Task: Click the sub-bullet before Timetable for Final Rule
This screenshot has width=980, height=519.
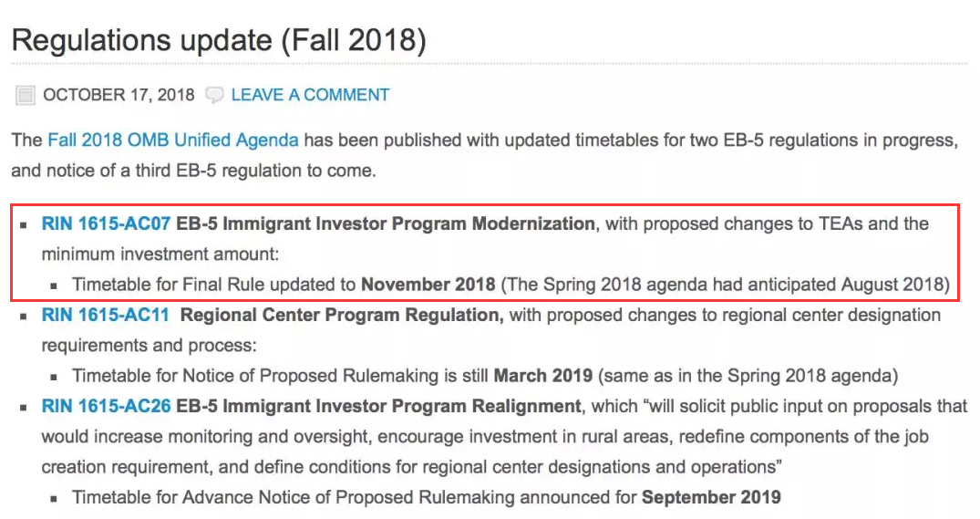Action: coord(55,285)
